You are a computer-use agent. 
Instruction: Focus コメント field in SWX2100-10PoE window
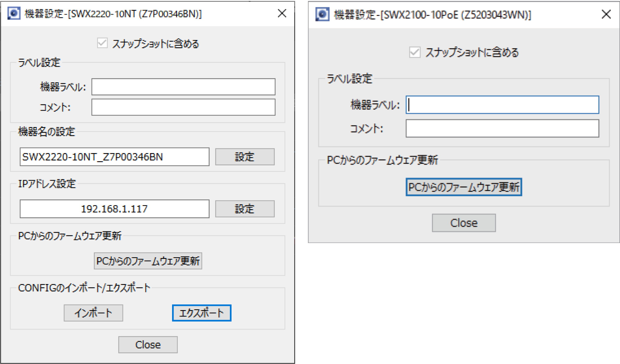tap(502, 128)
